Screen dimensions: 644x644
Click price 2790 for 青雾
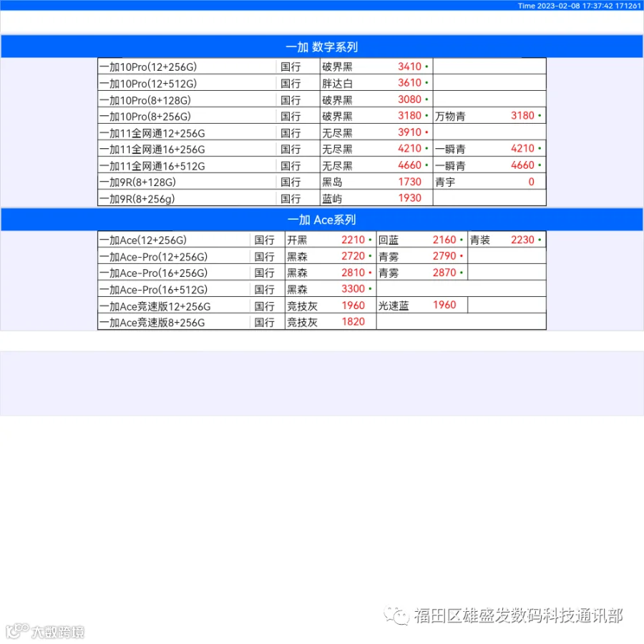[444, 256]
